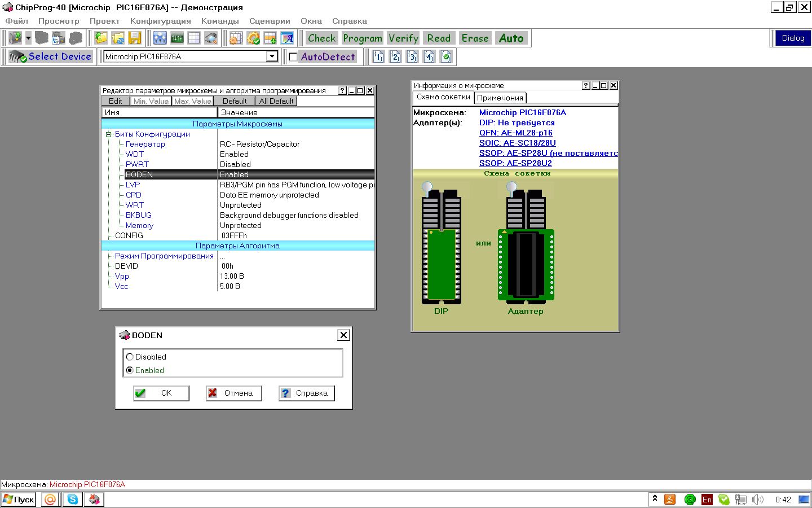Switch to the Примечания tab
The height and width of the screenshot is (508, 812).
click(x=500, y=98)
